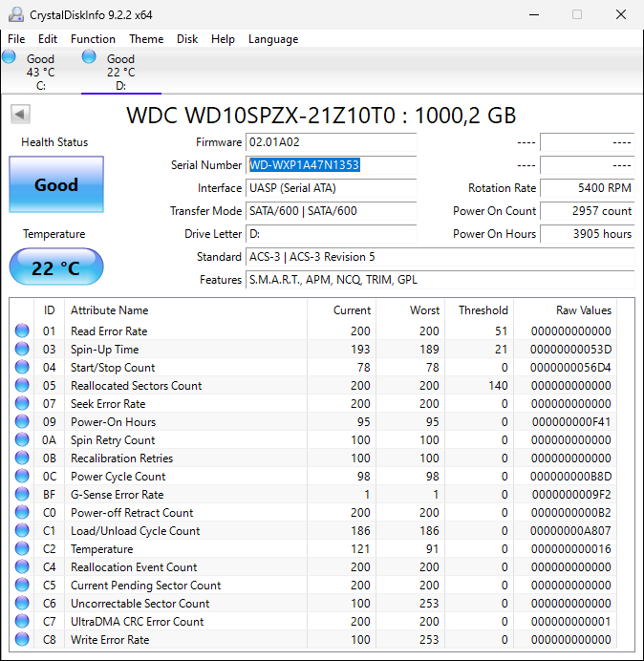Click the Standard field ACS-3 Revision 5

pos(440,257)
